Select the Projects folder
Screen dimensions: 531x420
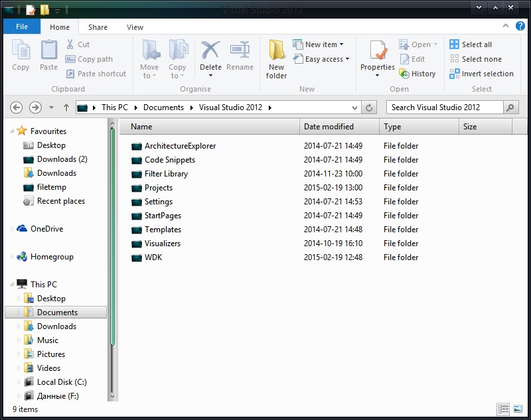(159, 188)
